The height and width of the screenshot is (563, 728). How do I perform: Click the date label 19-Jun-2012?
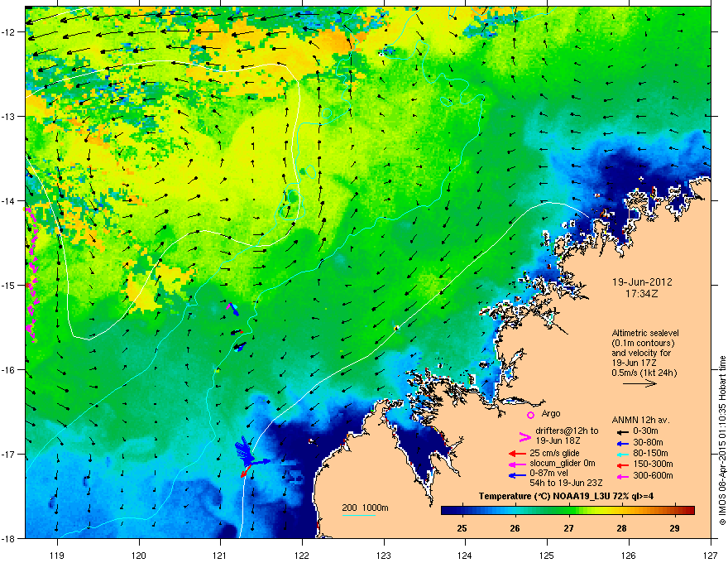pos(642,282)
